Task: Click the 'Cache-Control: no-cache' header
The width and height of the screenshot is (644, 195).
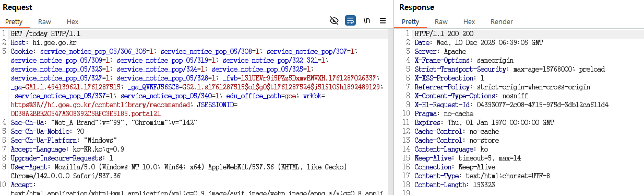Action: 457,132
